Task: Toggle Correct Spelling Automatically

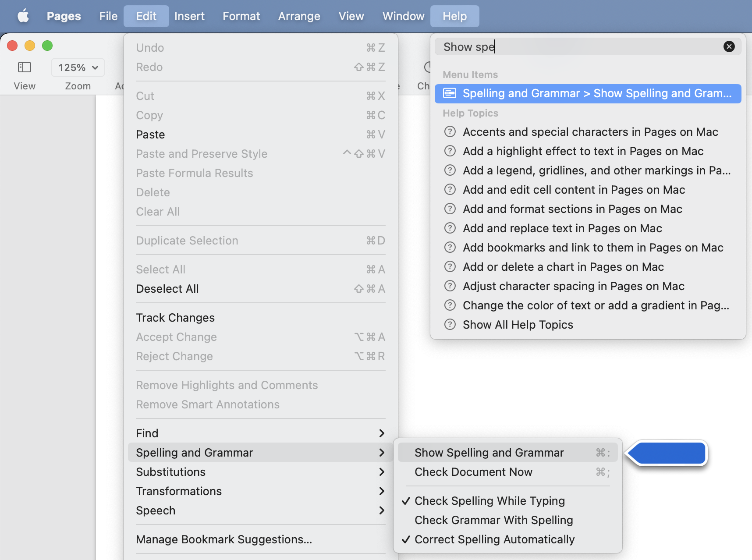Action: pyautogui.click(x=508, y=539)
